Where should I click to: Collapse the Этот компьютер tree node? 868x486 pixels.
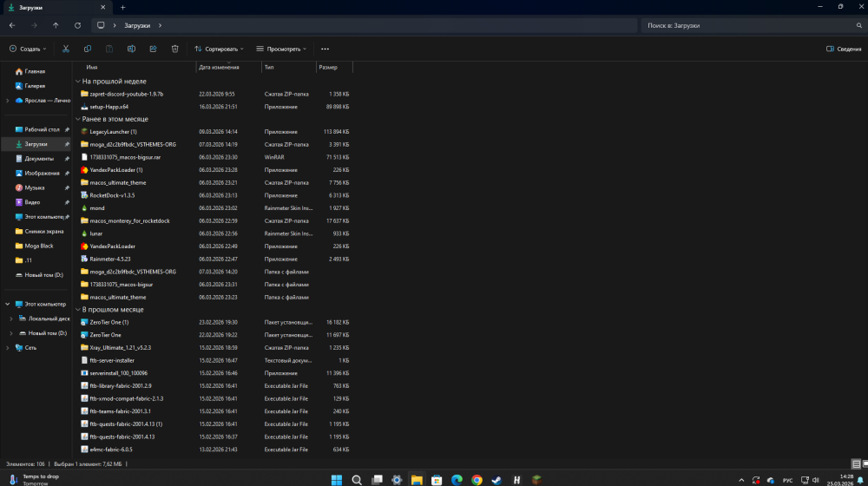7,304
